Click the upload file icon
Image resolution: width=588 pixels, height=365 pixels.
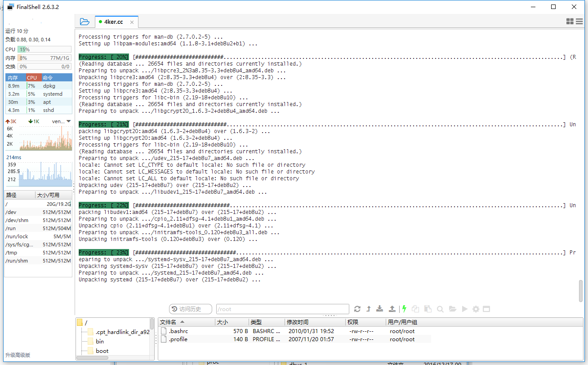click(x=392, y=309)
